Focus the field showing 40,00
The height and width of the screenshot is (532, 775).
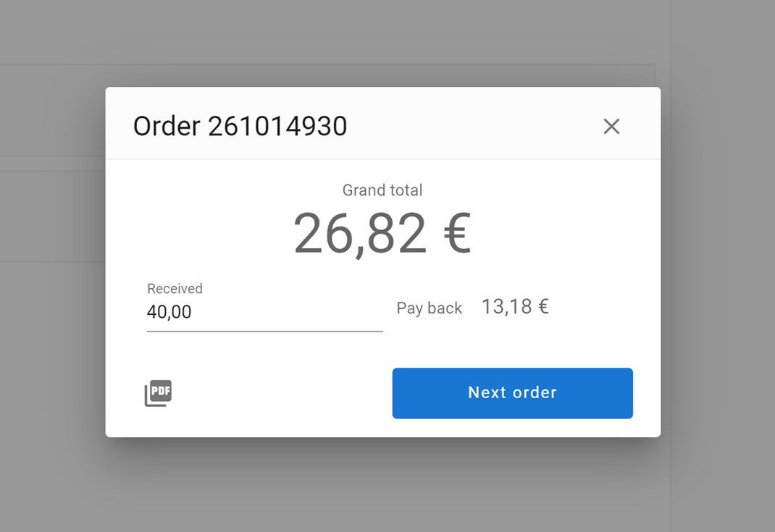[x=169, y=313]
